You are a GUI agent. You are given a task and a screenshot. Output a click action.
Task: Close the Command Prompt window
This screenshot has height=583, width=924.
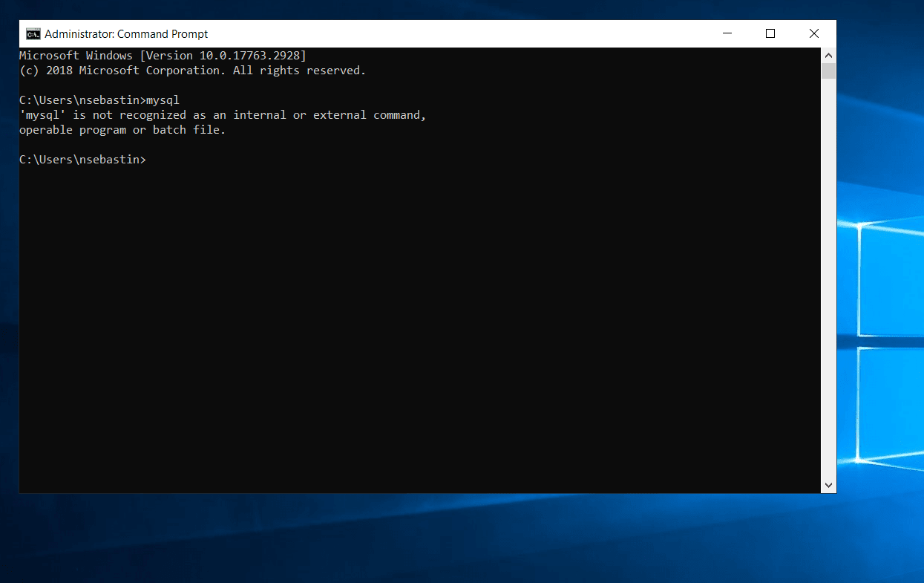813,33
